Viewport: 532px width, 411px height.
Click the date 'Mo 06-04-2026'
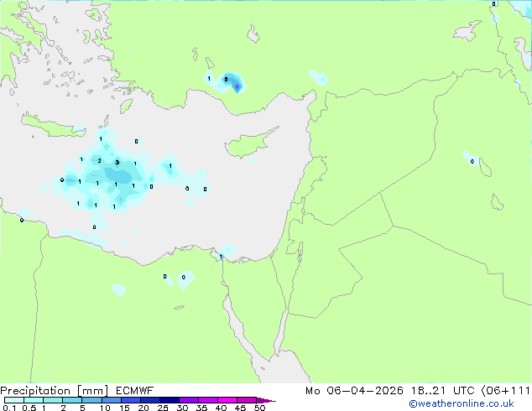tap(354, 391)
